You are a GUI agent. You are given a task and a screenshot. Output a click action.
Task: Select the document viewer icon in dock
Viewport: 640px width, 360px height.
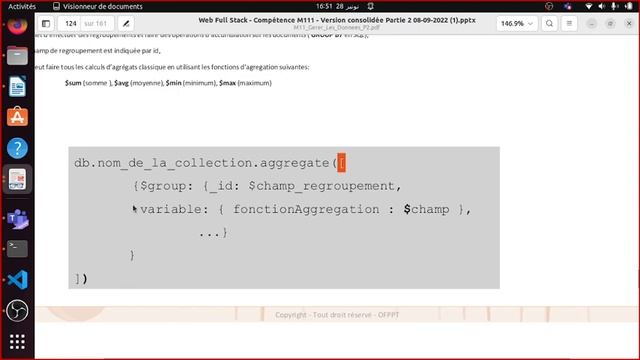coord(17,179)
